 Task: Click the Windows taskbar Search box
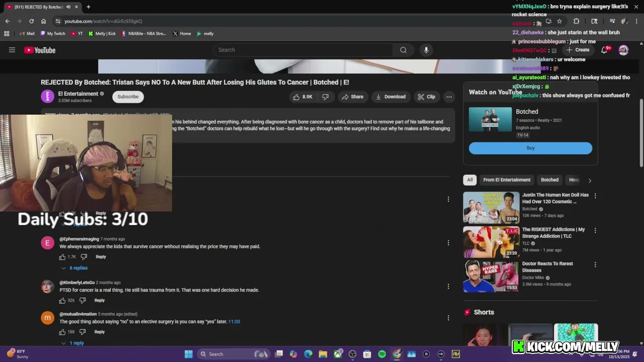[x=234, y=354]
